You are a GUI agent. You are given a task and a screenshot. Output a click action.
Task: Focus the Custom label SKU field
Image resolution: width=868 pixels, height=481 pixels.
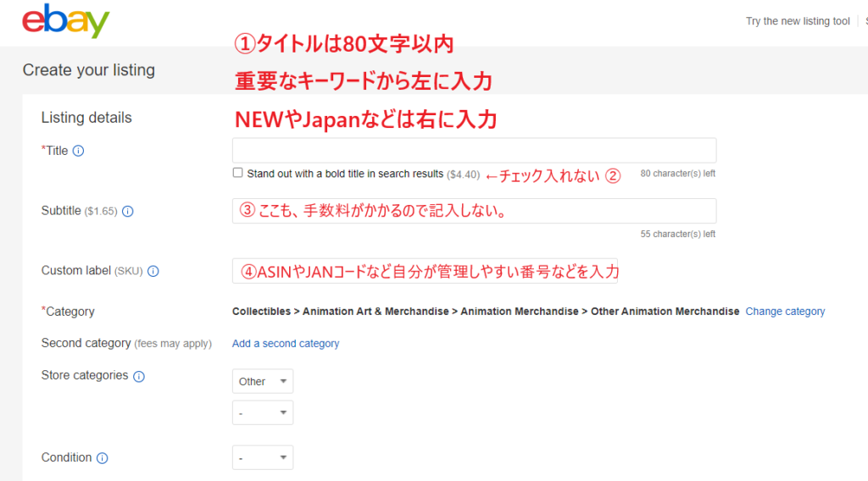(x=426, y=271)
